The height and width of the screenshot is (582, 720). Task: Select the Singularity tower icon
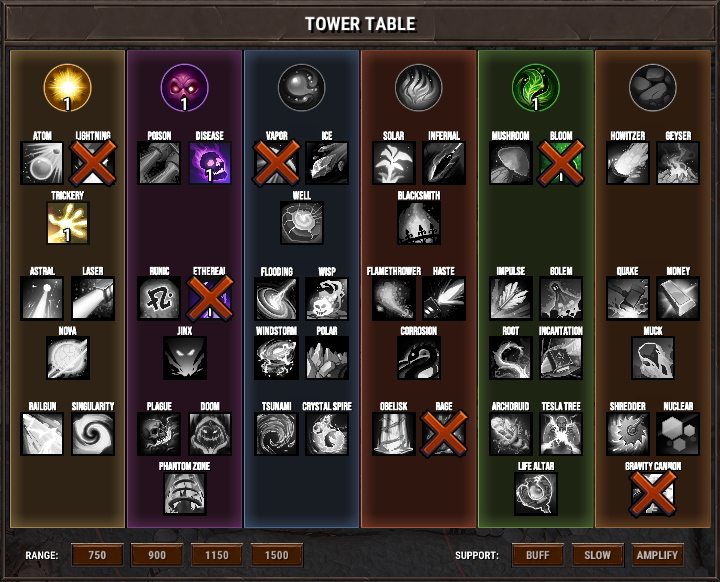click(93, 434)
